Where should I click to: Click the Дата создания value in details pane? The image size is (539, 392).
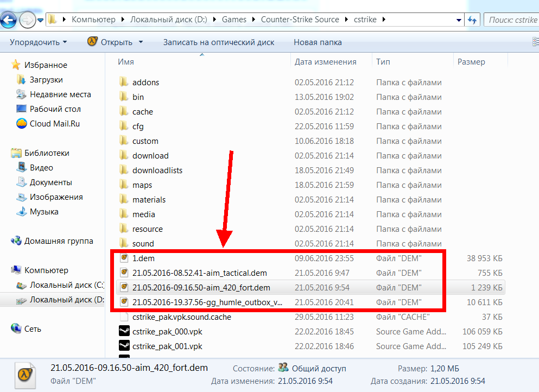point(458,381)
